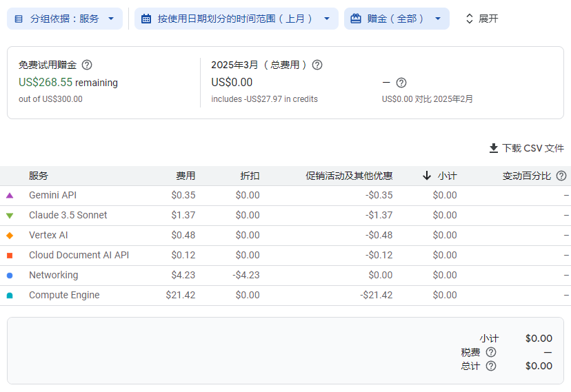Open the 赠金（全部）dropdown arrow
This screenshot has height=392, width=571.
(x=438, y=19)
